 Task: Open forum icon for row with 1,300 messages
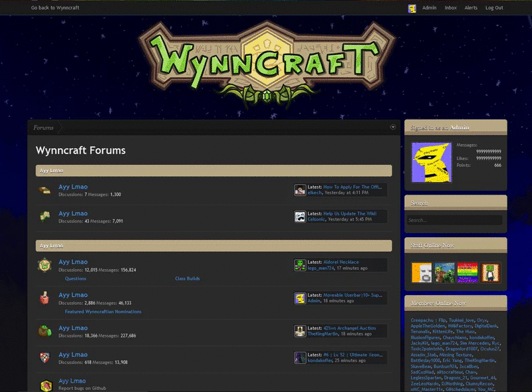pos(45,191)
